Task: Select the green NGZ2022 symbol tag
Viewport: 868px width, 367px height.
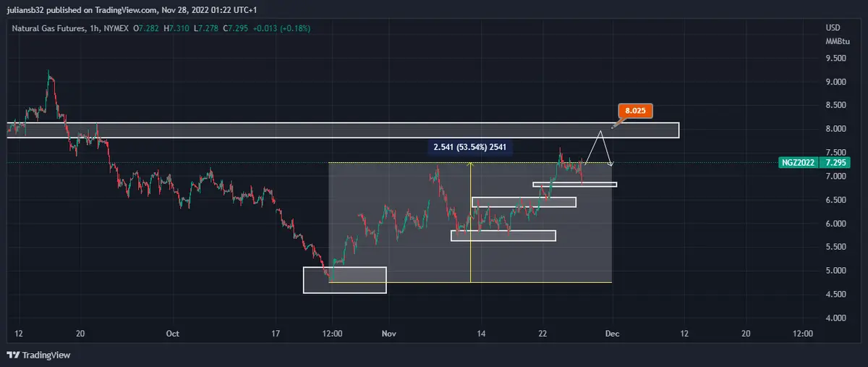Action: coord(799,163)
